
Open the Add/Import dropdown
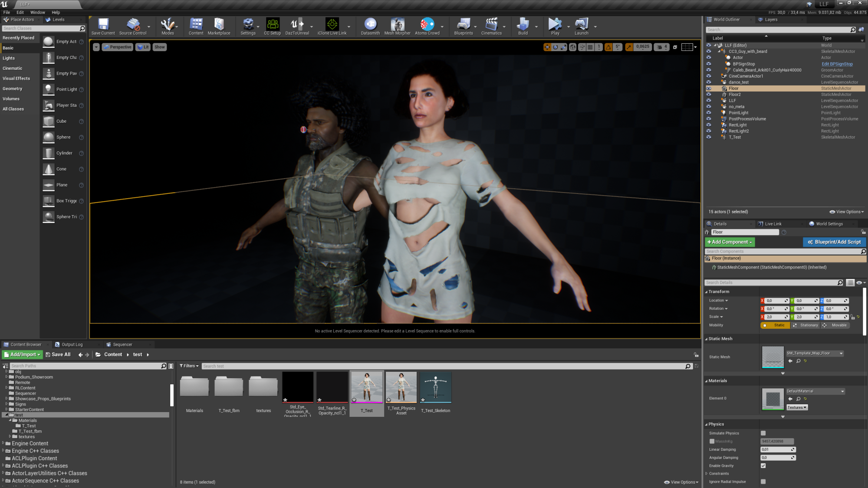click(x=22, y=355)
